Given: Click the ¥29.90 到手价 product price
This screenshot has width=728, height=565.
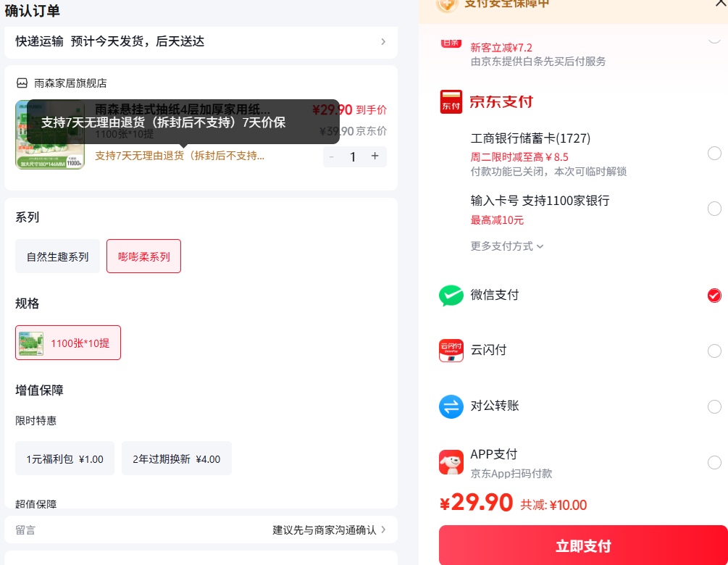Looking at the screenshot, I should 349,110.
